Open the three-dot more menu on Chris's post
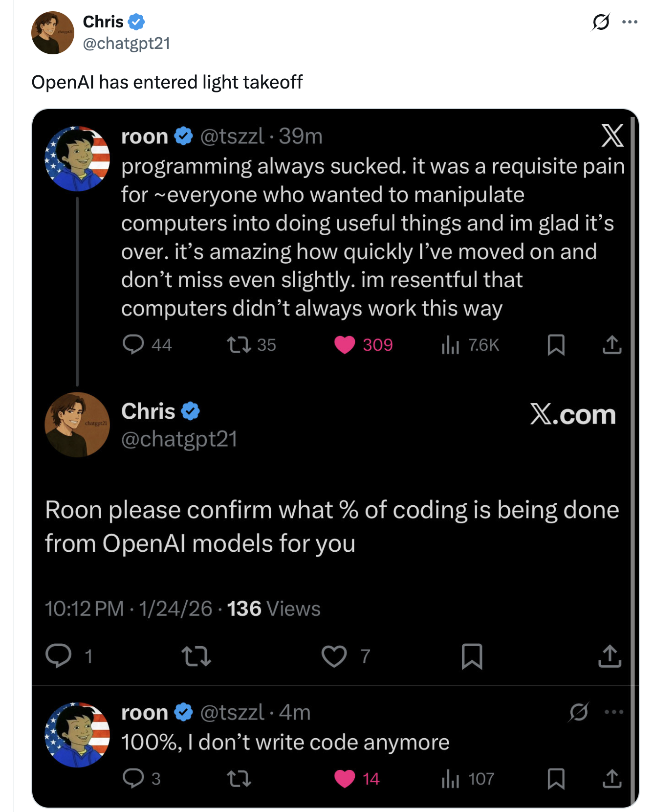This screenshot has width=655, height=812. point(630,22)
